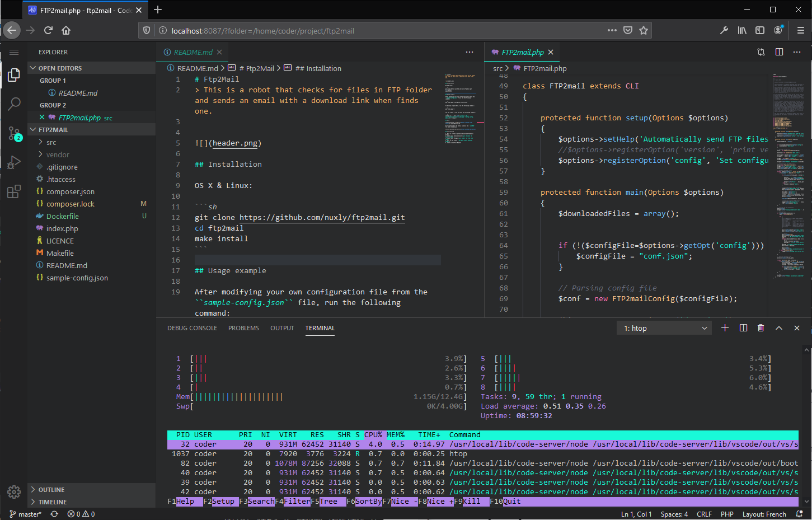Maximize the terminal panel size

coord(779,328)
